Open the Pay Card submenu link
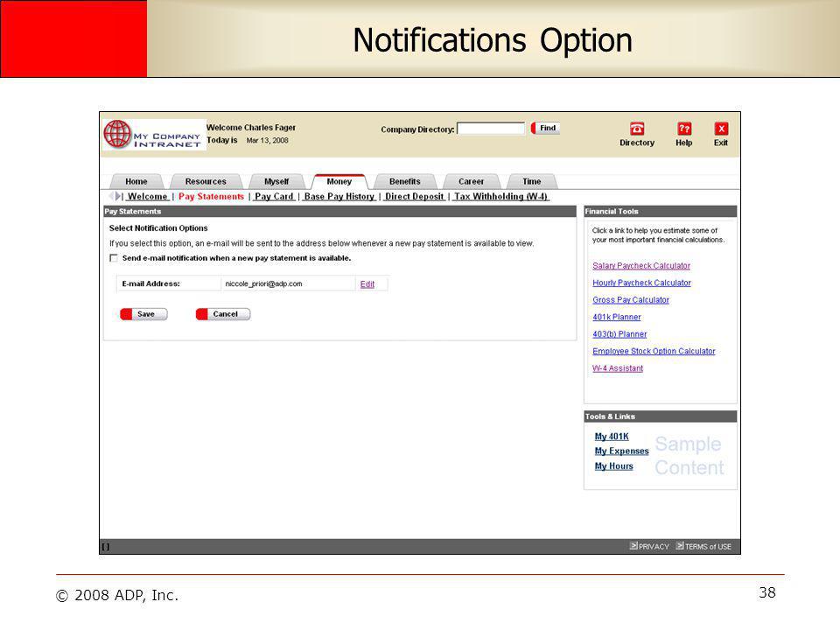Viewport: 840px width, 630px height. (x=274, y=197)
